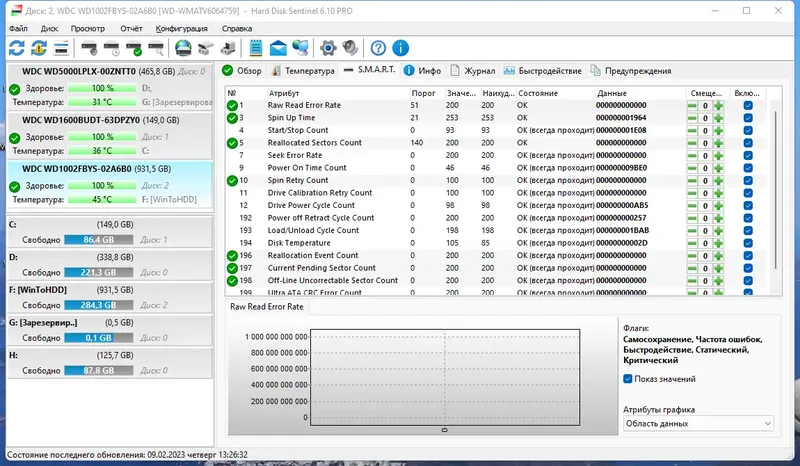Open the disk surface test magnifier icon
This screenshot has height=466, width=800.
click(156, 48)
